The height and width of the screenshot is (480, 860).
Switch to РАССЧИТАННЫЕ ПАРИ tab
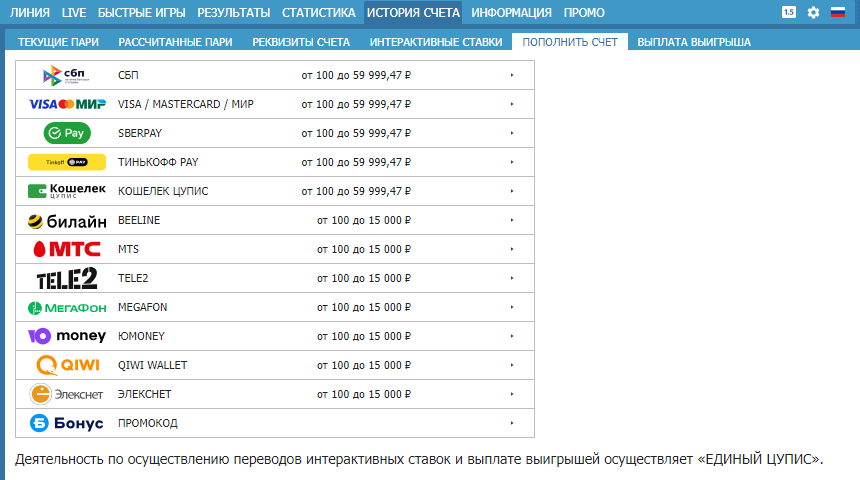tap(176, 42)
